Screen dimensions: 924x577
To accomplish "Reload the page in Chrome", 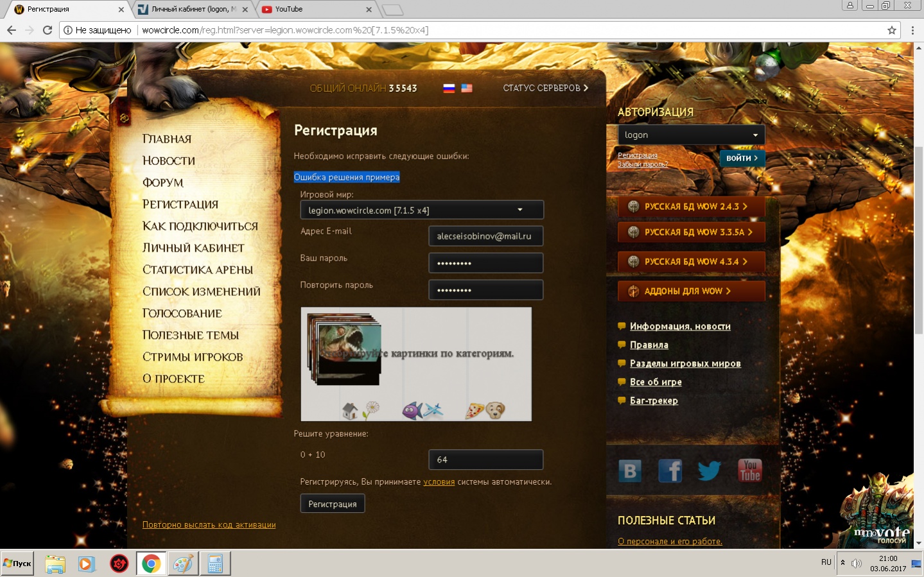I will point(47,30).
